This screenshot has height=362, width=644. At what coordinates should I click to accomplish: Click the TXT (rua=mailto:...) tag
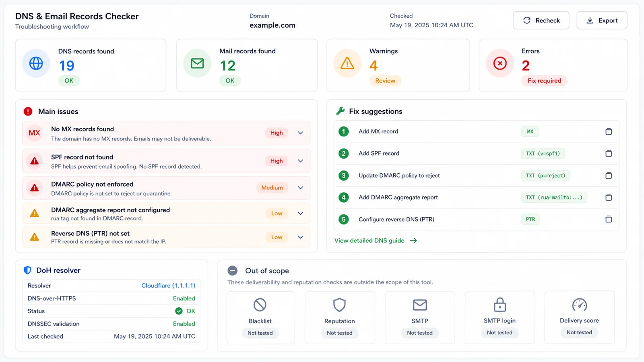tap(554, 197)
